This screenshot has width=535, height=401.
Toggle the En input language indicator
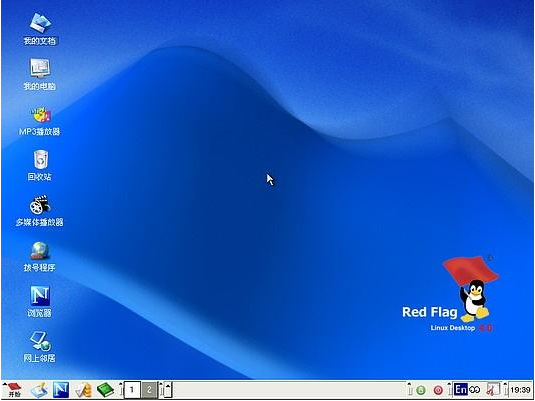(461, 389)
